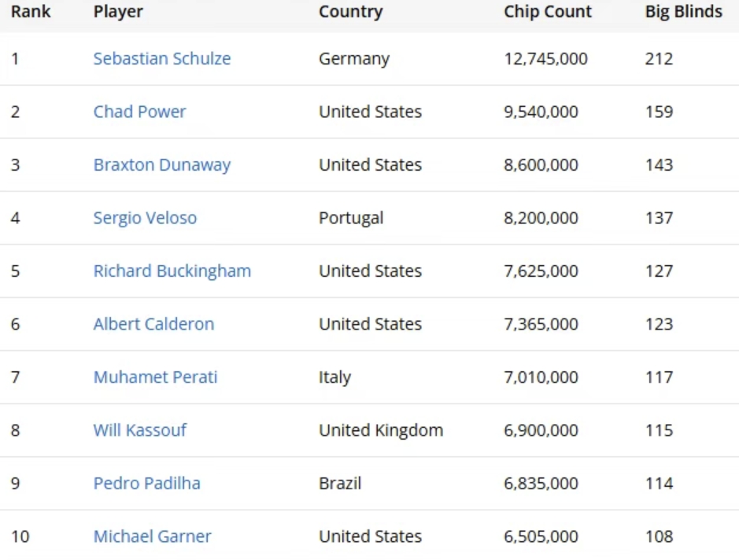Open Richard Buckingham's profile link
Image resolution: width=739 pixels, height=560 pixels.
point(172,271)
